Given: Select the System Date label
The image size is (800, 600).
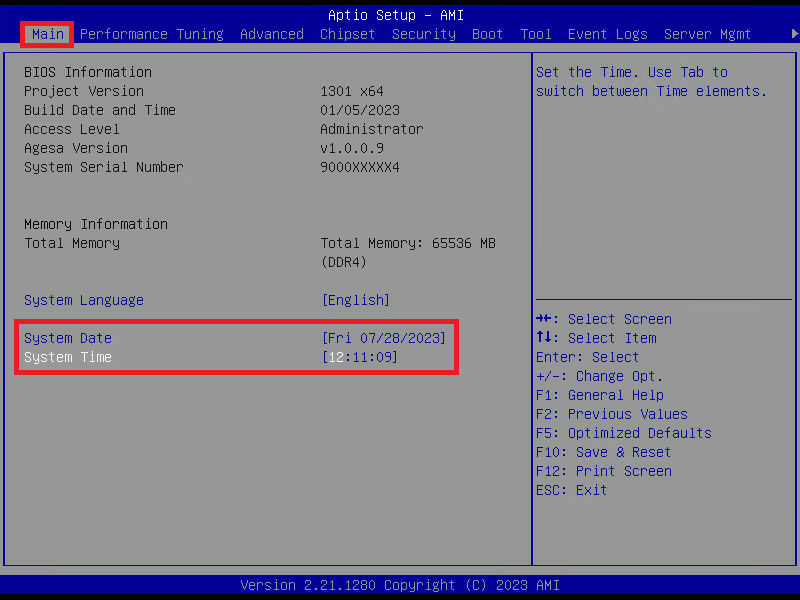Looking at the screenshot, I should tap(68, 338).
